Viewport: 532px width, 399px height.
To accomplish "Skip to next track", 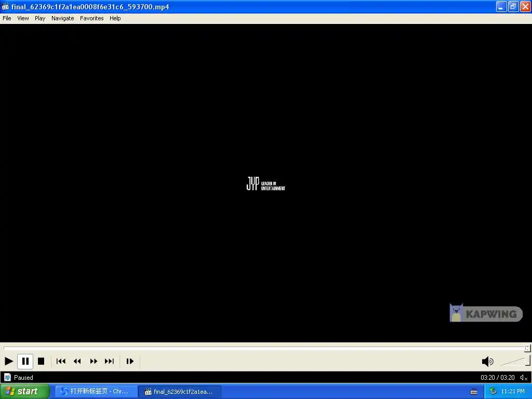I will point(109,362).
